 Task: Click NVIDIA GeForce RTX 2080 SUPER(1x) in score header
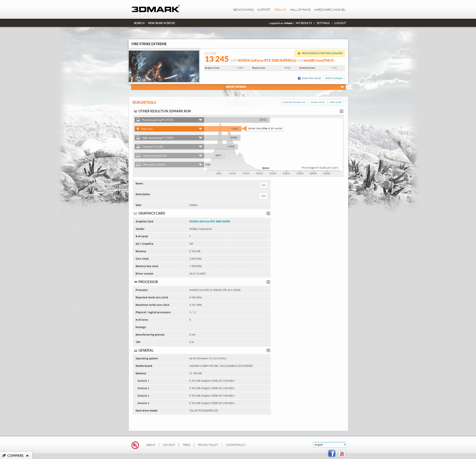point(267,61)
